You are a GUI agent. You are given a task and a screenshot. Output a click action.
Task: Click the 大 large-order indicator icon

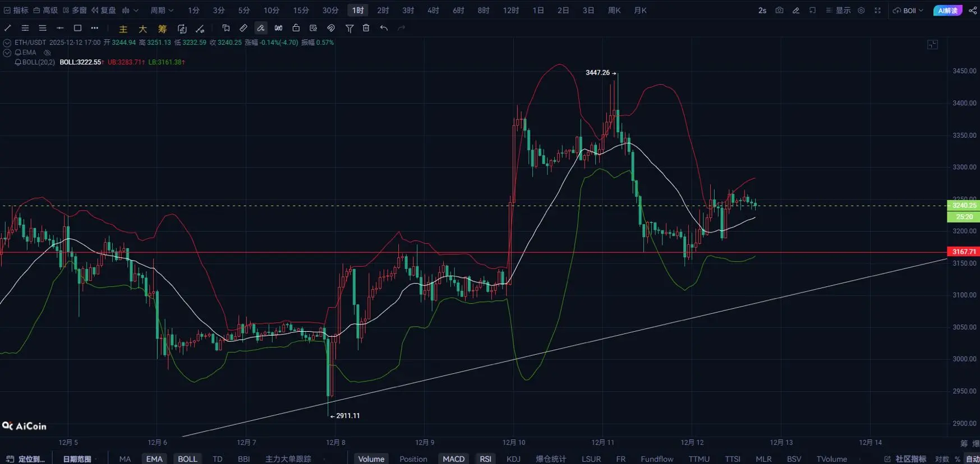[143, 29]
